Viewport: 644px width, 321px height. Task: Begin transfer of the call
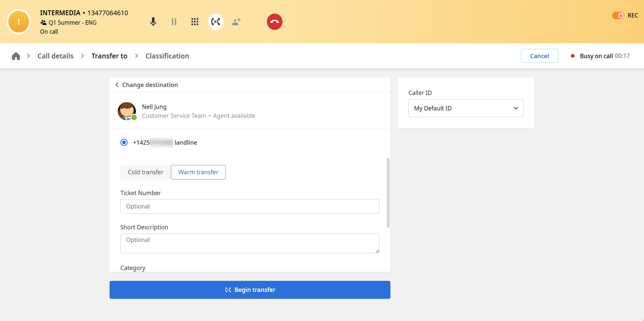click(x=250, y=290)
